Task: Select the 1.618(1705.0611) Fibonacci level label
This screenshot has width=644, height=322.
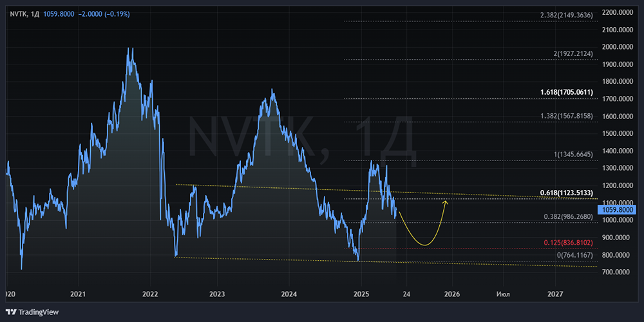Action: [567, 92]
